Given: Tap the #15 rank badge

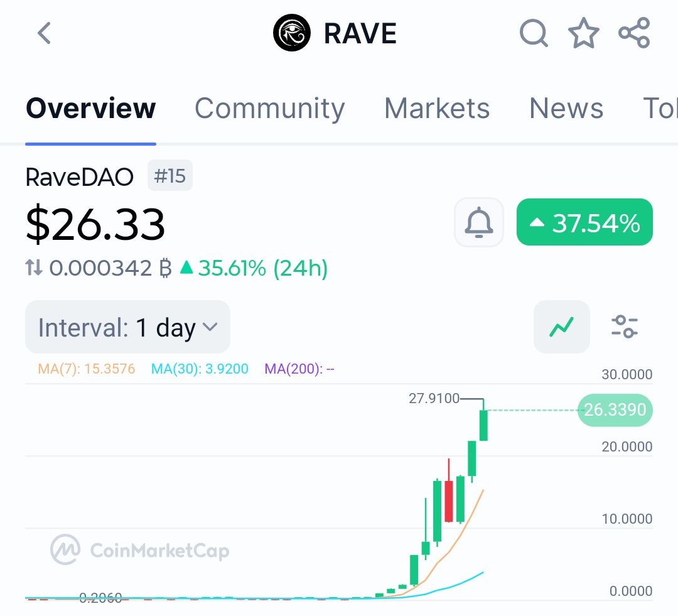Looking at the screenshot, I should [x=170, y=176].
